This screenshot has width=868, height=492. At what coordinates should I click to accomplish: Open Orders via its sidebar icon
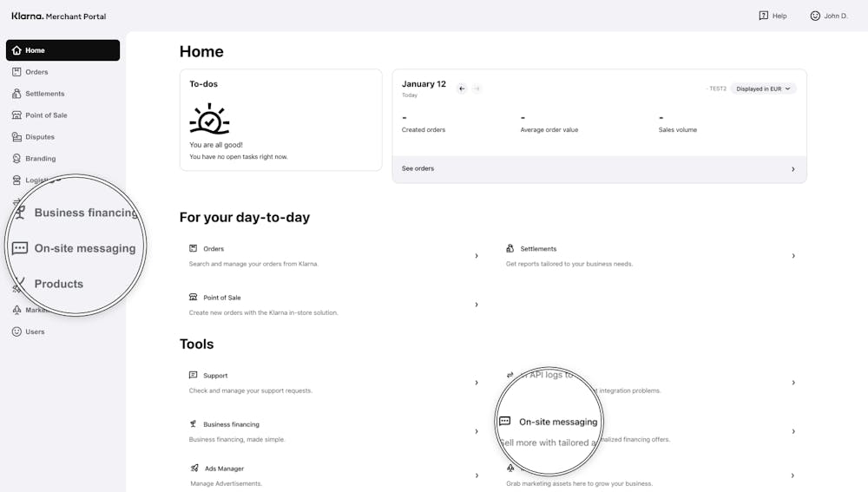click(x=16, y=72)
